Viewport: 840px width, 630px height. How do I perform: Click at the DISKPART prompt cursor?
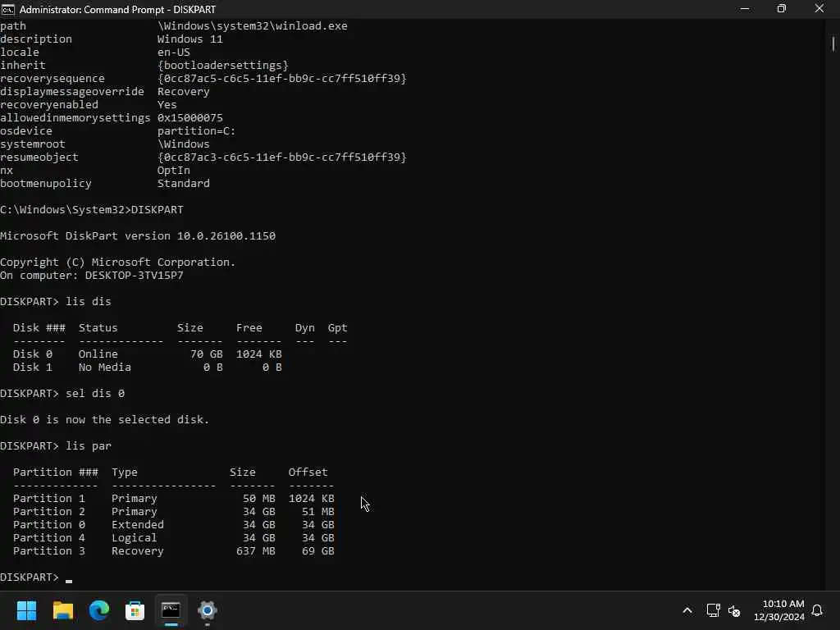pyautogui.click(x=69, y=580)
